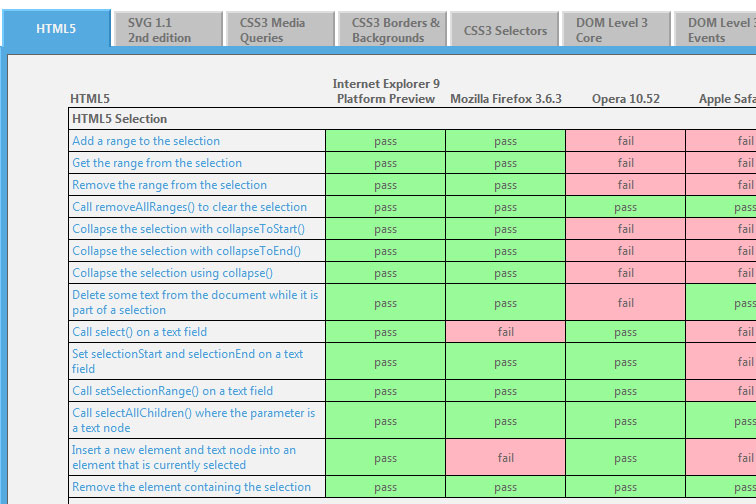Click the 'HTML5' table column header
Viewport: 756px width, 504px height.
point(90,99)
